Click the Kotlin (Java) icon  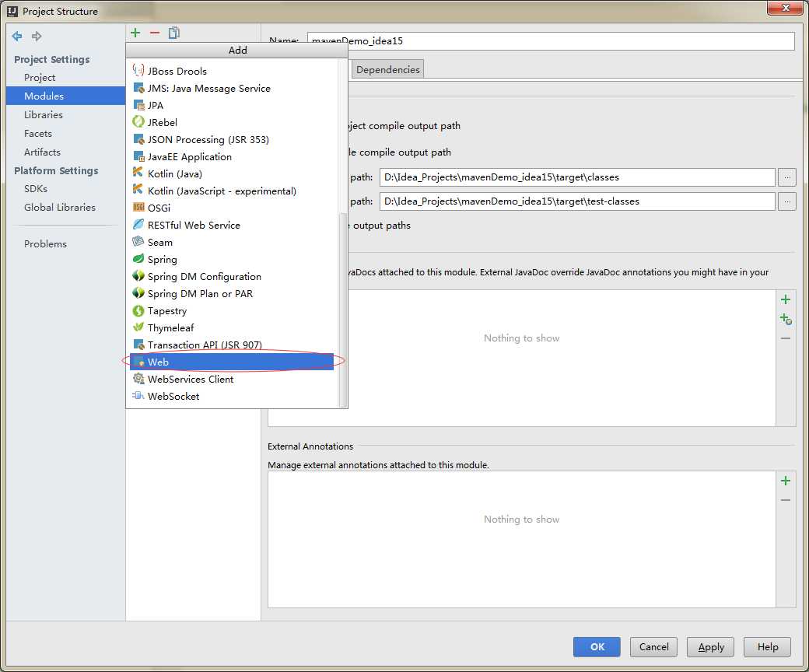tap(138, 173)
